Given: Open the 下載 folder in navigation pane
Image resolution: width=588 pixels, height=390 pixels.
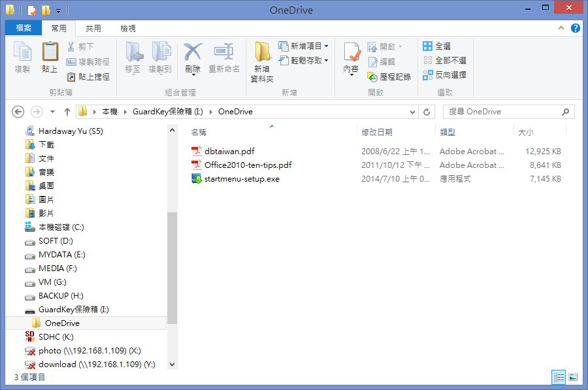Looking at the screenshot, I should (x=46, y=145).
